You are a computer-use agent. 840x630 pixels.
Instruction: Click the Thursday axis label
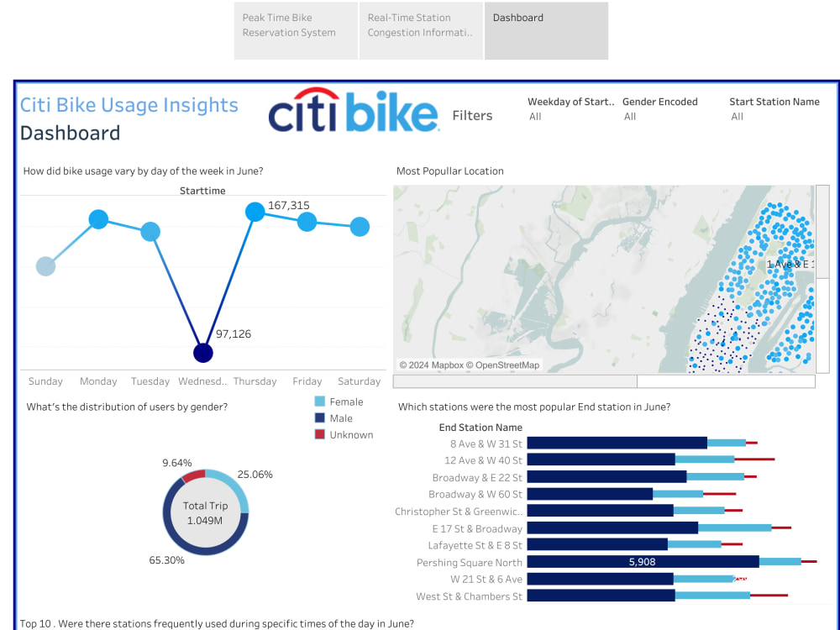click(255, 381)
